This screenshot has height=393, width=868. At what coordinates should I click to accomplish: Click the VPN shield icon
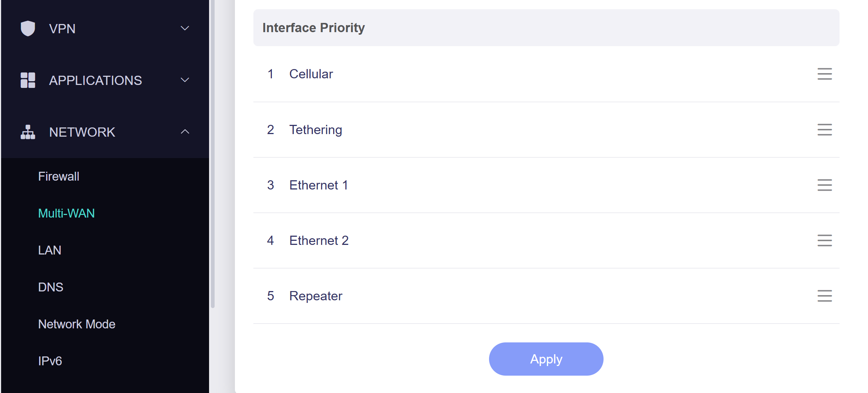28,28
